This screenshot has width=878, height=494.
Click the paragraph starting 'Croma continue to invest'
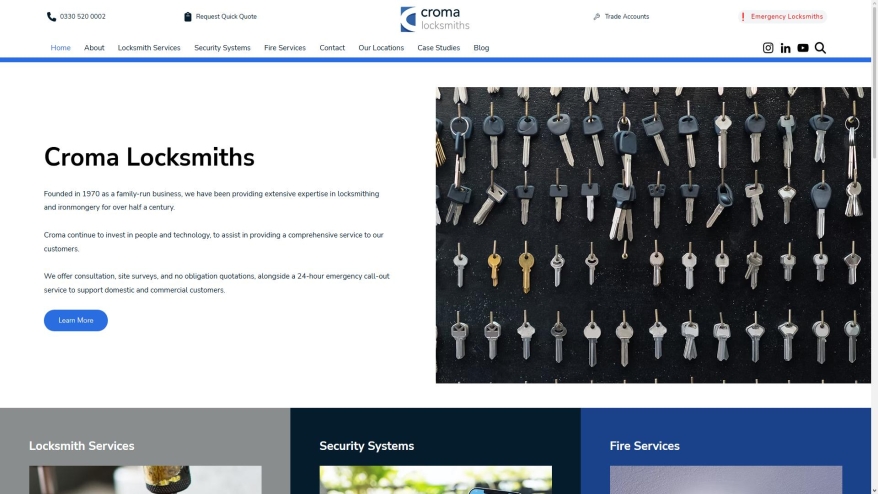click(x=214, y=242)
